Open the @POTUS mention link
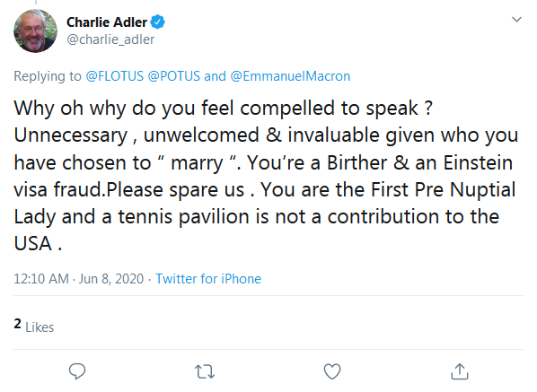537x392 pixels. (x=174, y=76)
